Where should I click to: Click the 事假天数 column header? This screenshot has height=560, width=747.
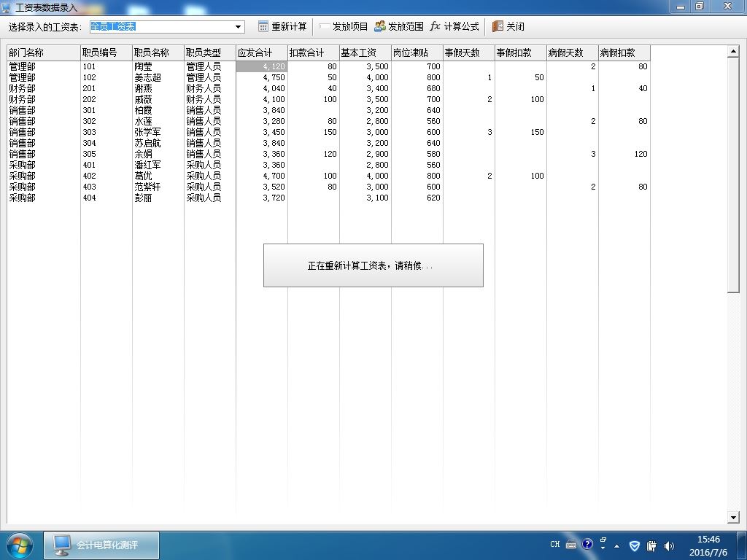[x=469, y=52]
